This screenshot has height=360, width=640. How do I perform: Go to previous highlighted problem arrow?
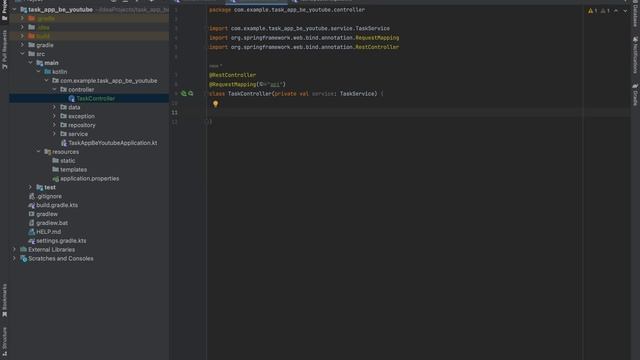click(616, 11)
